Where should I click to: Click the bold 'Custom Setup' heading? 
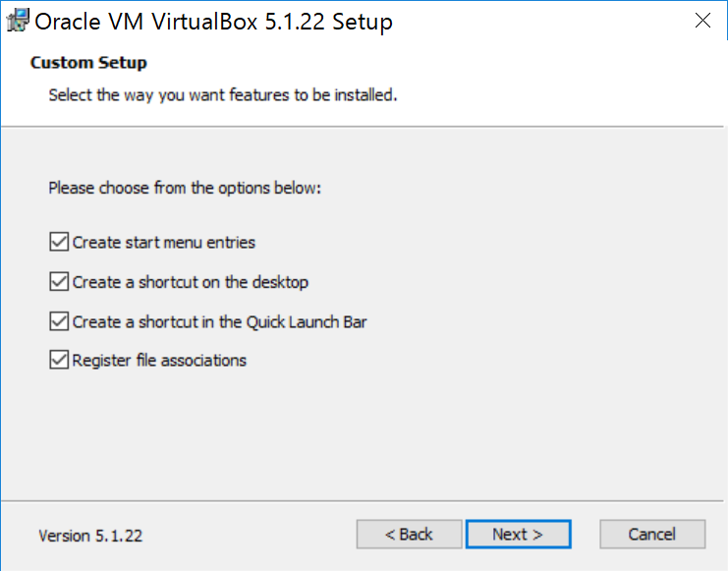[88, 63]
